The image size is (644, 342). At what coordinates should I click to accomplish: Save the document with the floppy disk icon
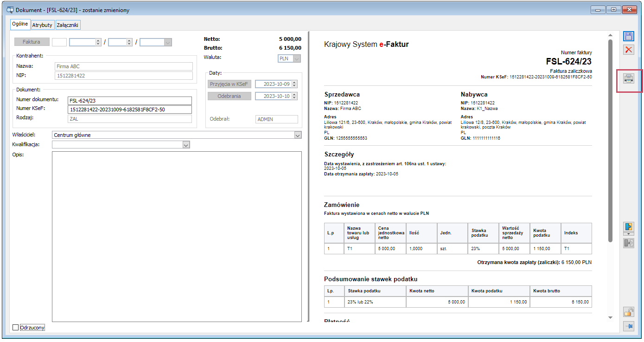point(629,37)
